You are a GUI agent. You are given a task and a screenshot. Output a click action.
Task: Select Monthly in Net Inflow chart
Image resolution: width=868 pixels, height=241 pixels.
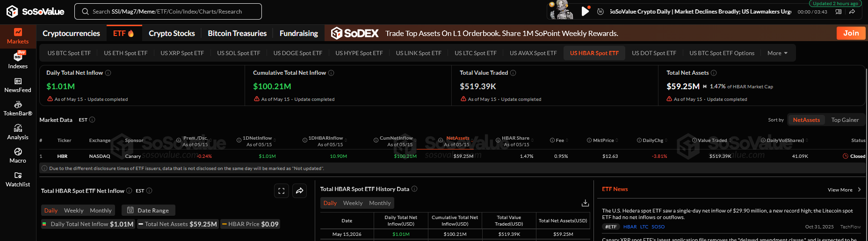click(101, 211)
